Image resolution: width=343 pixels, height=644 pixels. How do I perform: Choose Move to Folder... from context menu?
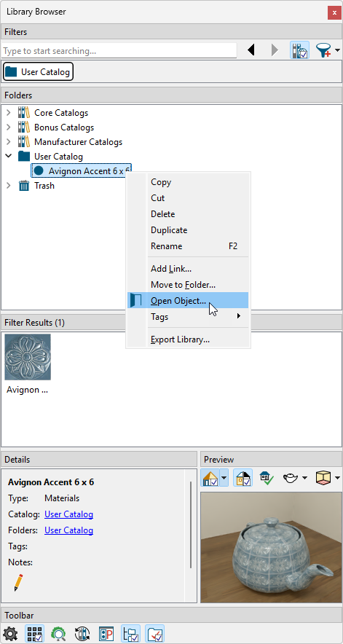pos(188,285)
